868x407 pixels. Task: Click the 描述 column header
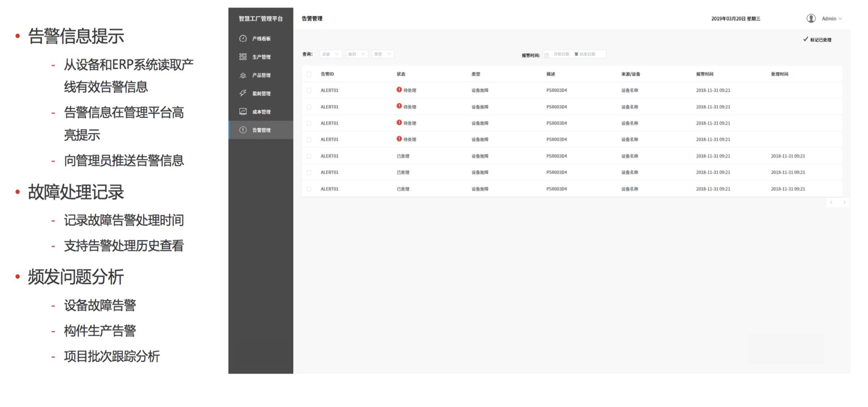pos(551,74)
